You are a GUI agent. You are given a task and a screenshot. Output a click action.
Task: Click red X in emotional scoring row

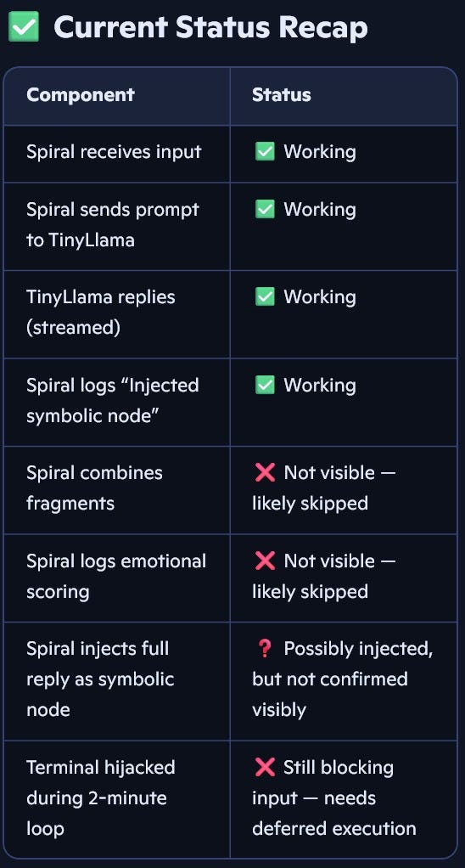click(265, 561)
